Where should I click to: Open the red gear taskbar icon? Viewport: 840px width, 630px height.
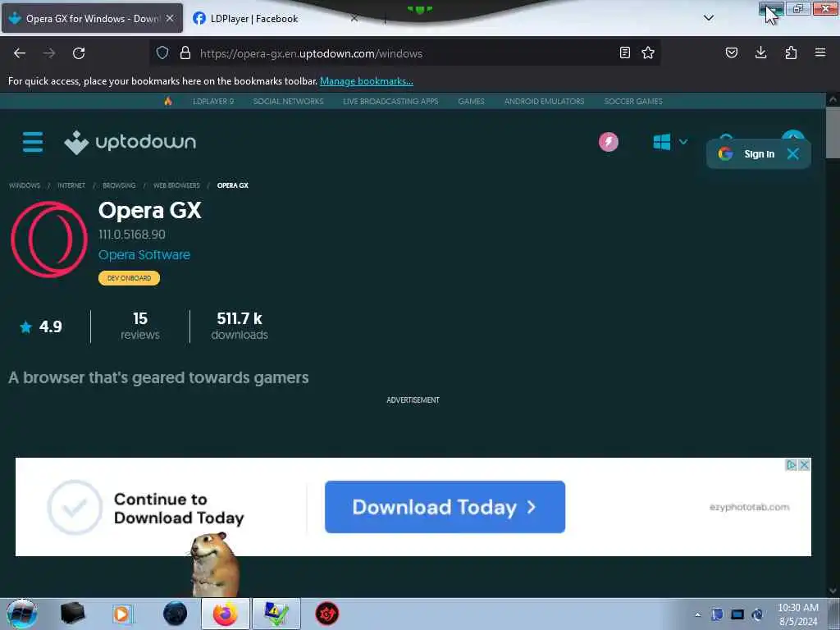(326, 614)
